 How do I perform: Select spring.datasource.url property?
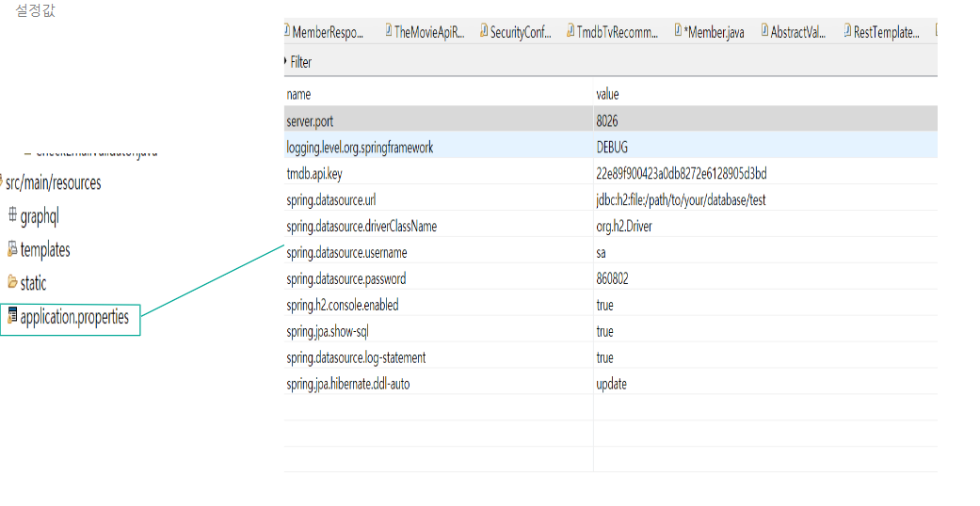pyautogui.click(x=331, y=200)
